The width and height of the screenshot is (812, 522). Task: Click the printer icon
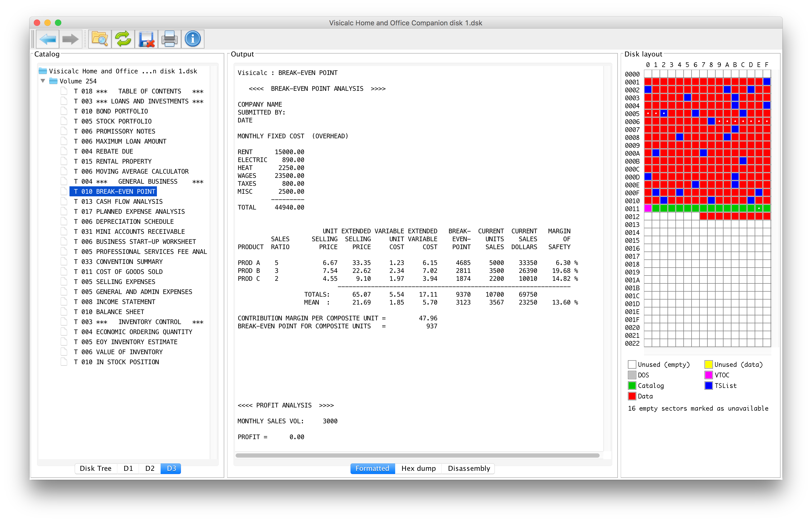[x=169, y=39]
